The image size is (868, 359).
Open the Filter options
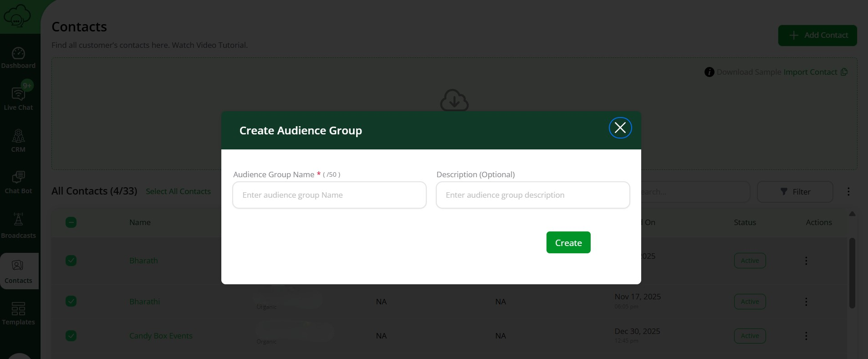pos(795,192)
